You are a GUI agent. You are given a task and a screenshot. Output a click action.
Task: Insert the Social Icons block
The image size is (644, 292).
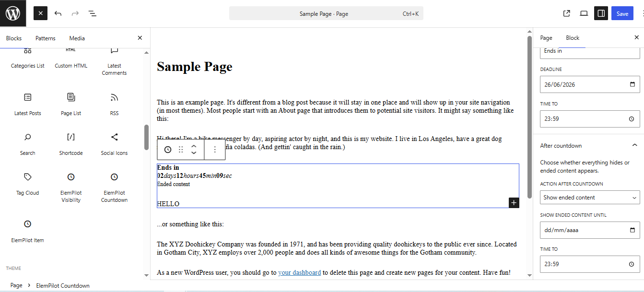[x=114, y=144]
